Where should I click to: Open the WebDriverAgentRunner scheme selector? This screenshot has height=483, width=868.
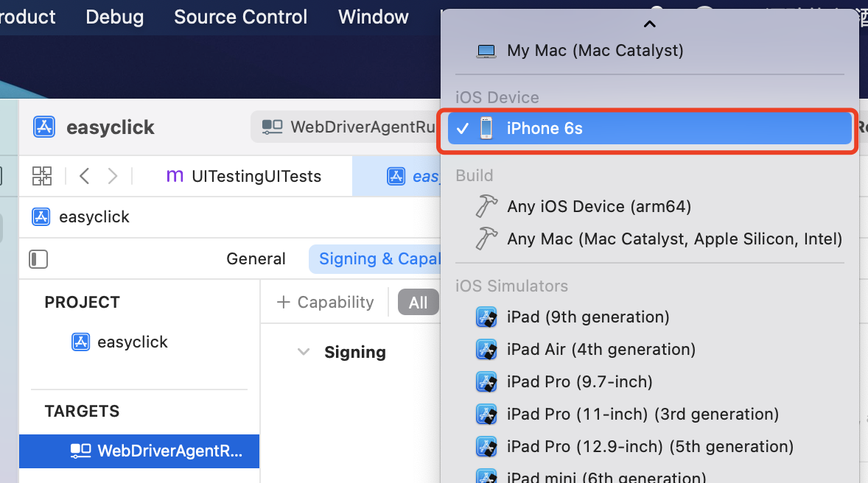pos(347,127)
